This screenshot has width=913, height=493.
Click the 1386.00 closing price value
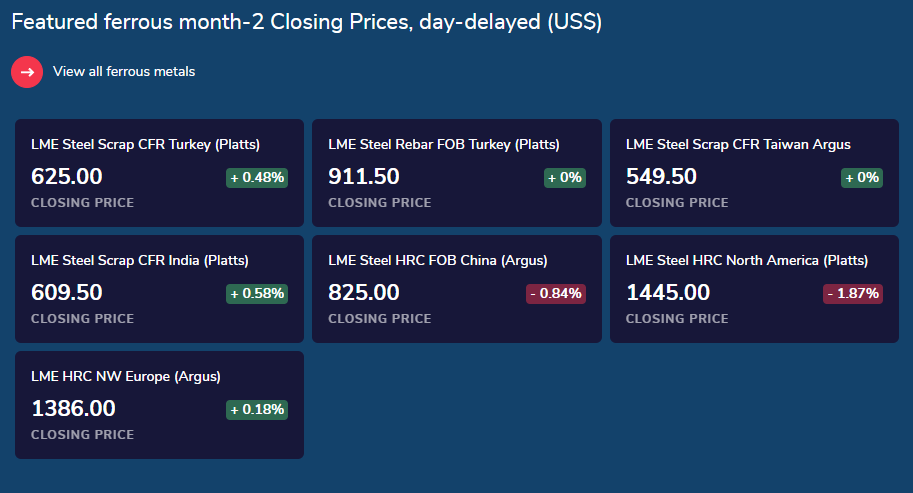pos(73,408)
